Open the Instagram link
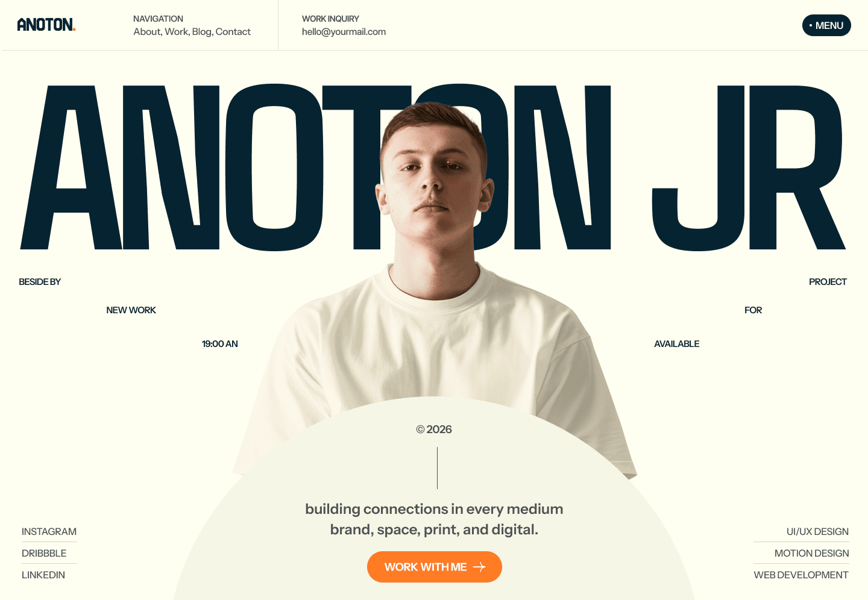Viewport: 868px width, 600px height. point(49,531)
